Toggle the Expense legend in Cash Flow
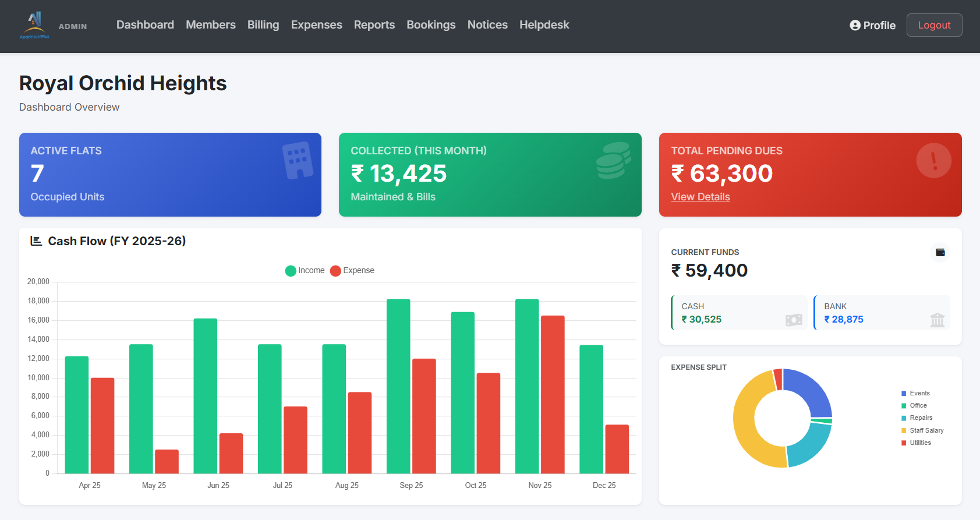This screenshot has width=980, height=520. click(x=352, y=271)
